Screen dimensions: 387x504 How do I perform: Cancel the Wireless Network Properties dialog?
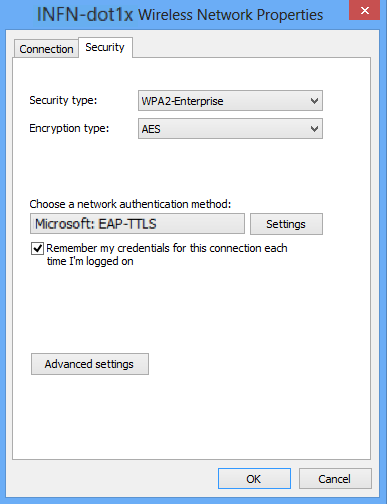click(x=335, y=479)
